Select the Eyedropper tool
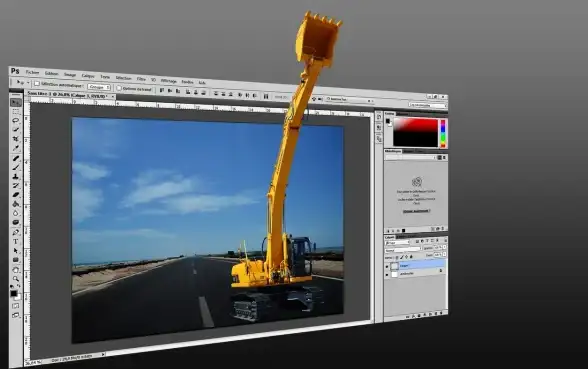Viewport: 588px width, 369px height. [x=16, y=148]
